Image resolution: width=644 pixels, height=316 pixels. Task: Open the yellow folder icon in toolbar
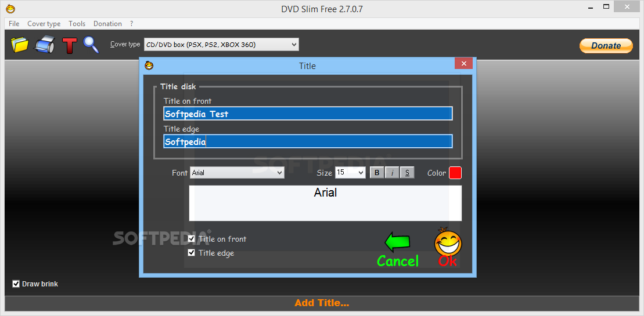[19, 44]
